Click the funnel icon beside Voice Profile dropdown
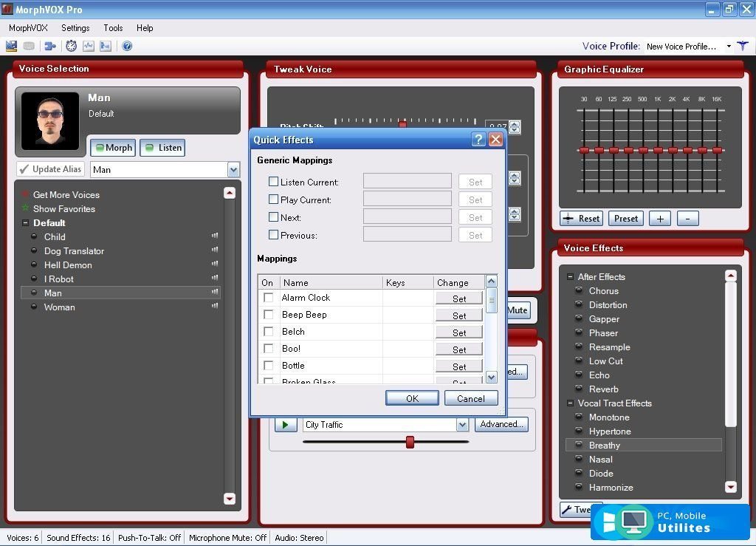The height and width of the screenshot is (546, 756). point(743,46)
